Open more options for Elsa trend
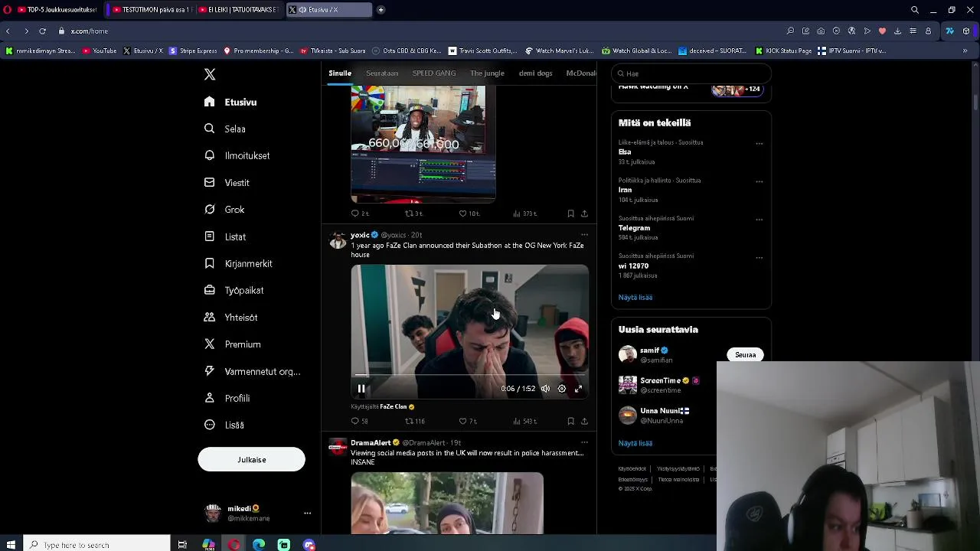The width and height of the screenshot is (980, 551). tap(759, 143)
